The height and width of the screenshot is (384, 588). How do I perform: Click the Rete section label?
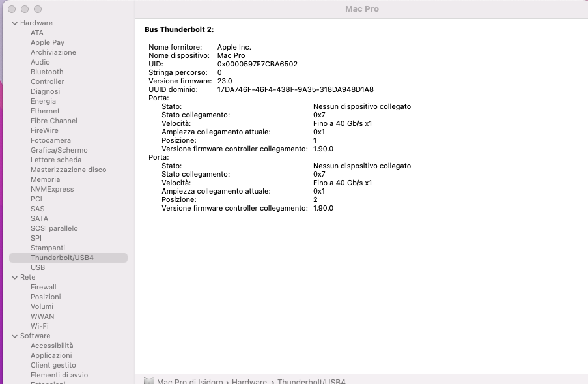[28, 277]
